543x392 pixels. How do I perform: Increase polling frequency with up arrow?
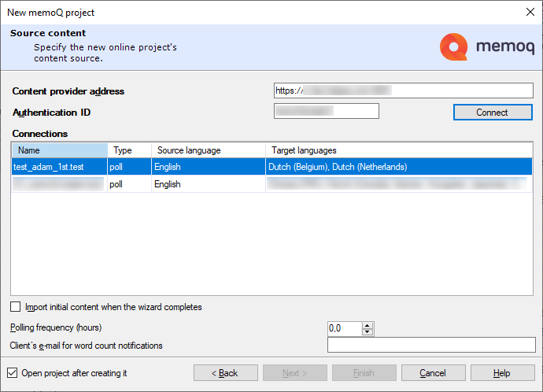pyautogui.click(x=368, y=325)
